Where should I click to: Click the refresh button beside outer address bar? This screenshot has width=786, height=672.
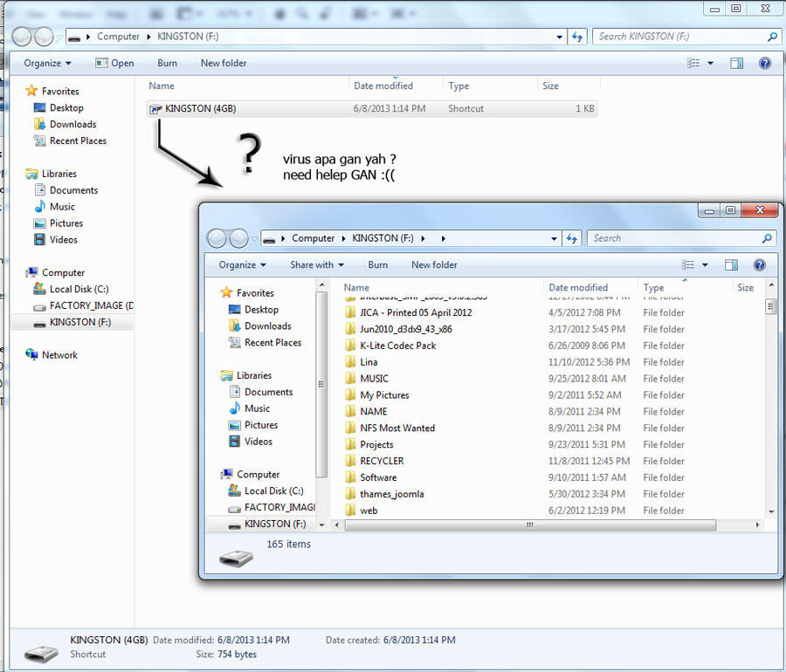577,37
